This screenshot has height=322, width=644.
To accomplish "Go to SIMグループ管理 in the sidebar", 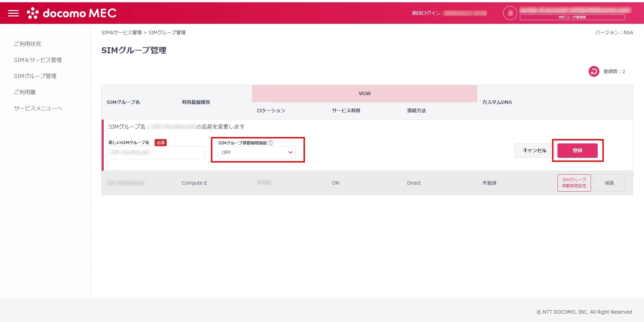I will 35,76.
